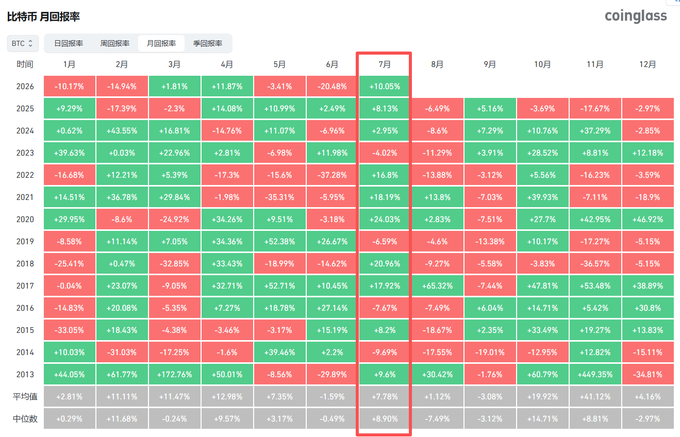The width and height of the screenshot is (680, 437).
Task: Click the -35.31% cell for May 2021
Action: [279, 197]
